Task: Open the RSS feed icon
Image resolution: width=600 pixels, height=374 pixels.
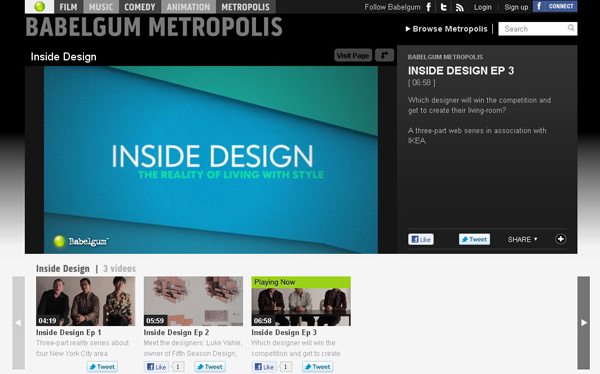Action: click(x=460, y=7)
